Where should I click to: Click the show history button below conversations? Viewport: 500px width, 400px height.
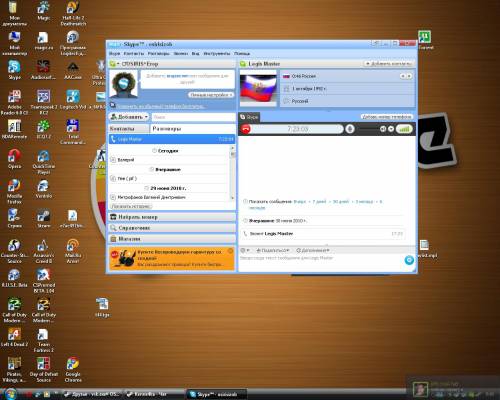(x=131, y=206)
